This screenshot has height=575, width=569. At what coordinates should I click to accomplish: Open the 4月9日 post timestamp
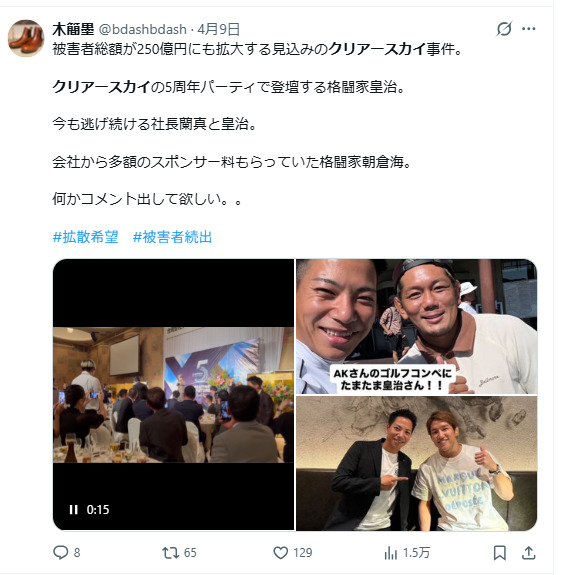[219, 29]
